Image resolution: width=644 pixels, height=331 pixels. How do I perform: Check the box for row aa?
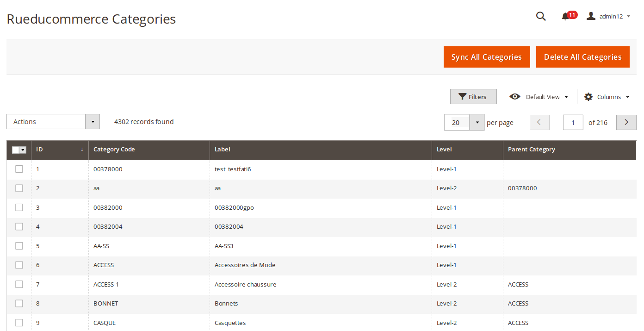[19, 188]
